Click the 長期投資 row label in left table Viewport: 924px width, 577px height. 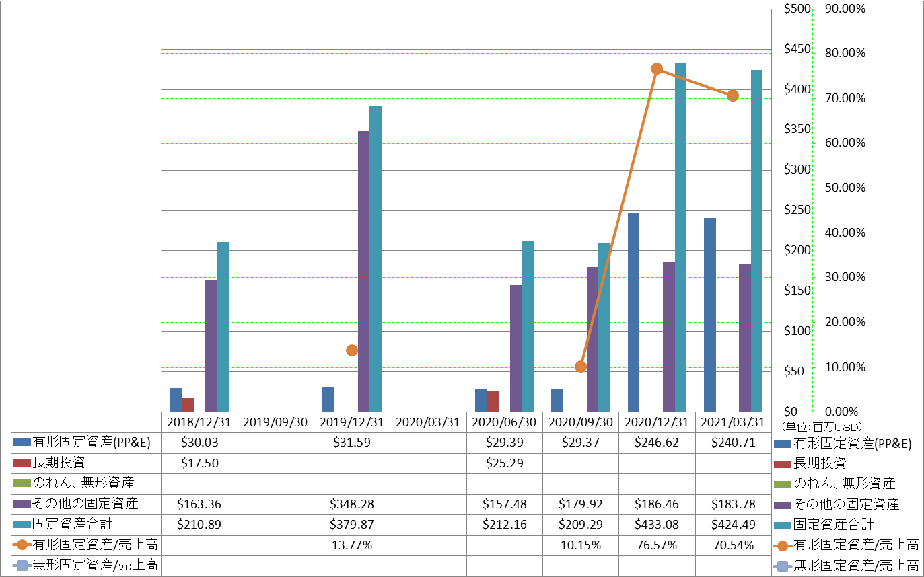(x=59, y=463)
